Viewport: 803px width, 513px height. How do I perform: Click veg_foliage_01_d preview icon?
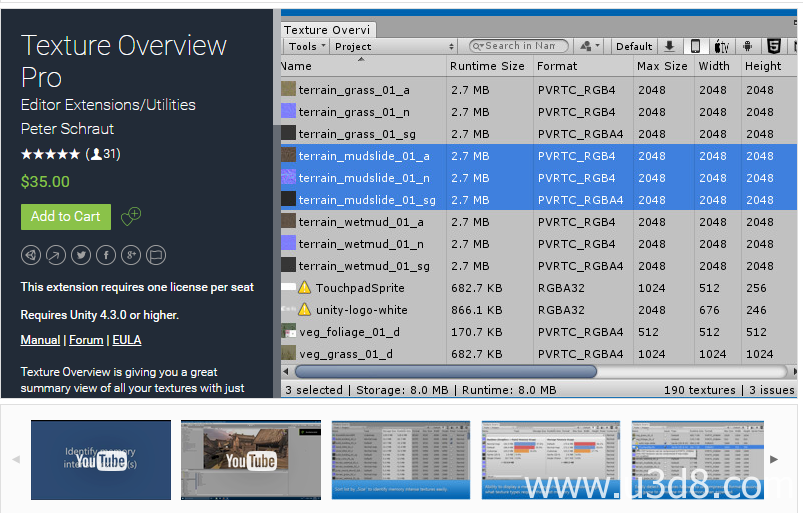[289, 331]
